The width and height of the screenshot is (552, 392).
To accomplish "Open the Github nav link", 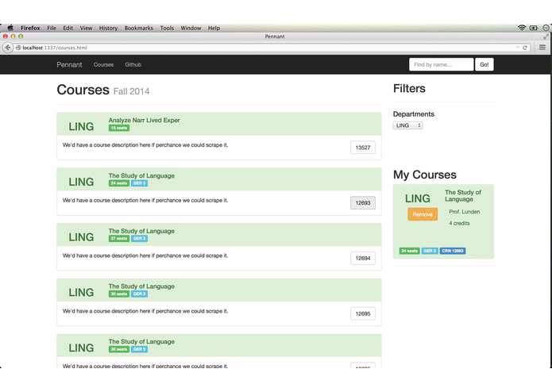I will tap(133, 65).
